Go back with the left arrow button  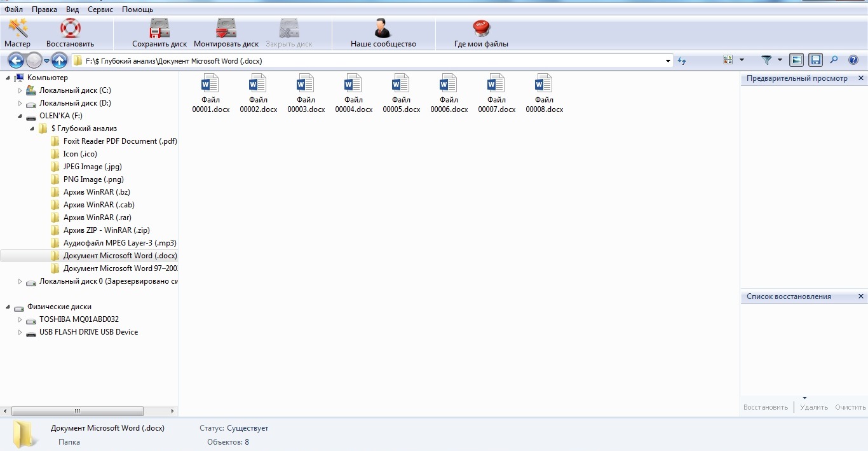(16, 61)
